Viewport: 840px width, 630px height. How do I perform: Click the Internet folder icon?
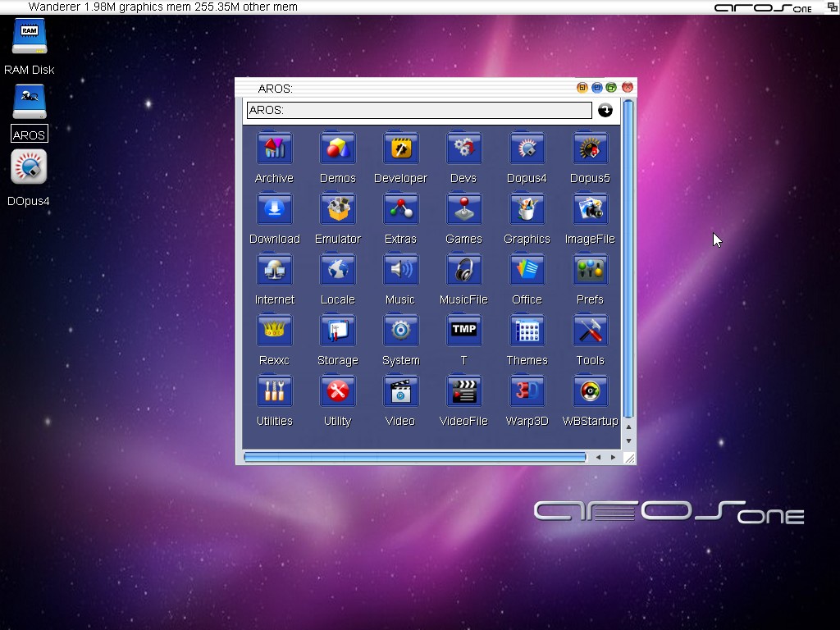[x=274, y=270]
